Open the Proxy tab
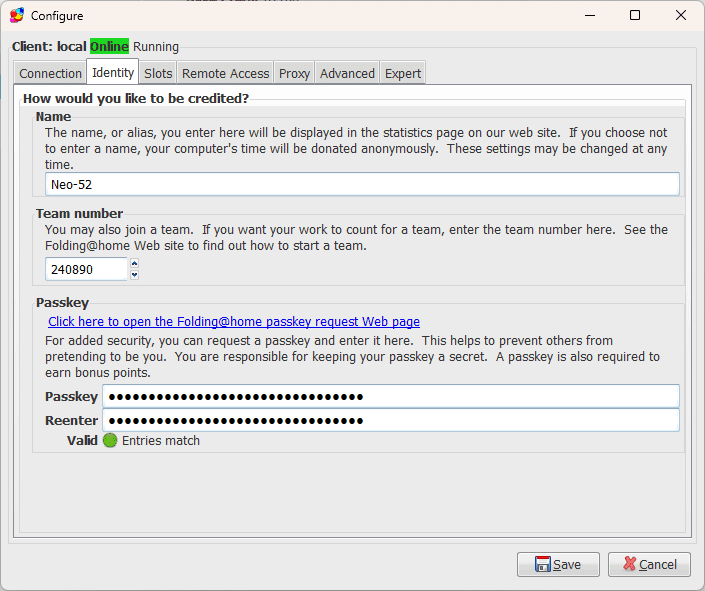Viewport: 705px width, 591px height. [x=294, y=73]
